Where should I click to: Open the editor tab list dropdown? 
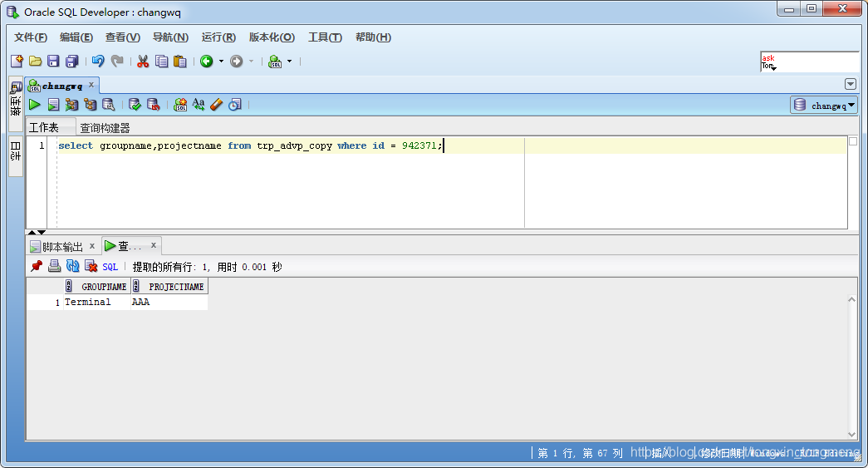click(851, 84)
